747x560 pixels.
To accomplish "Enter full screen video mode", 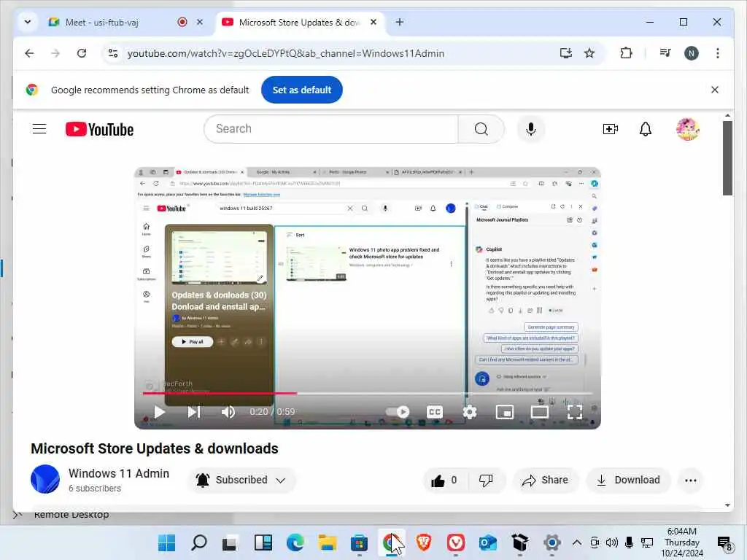I will (575, 412).
